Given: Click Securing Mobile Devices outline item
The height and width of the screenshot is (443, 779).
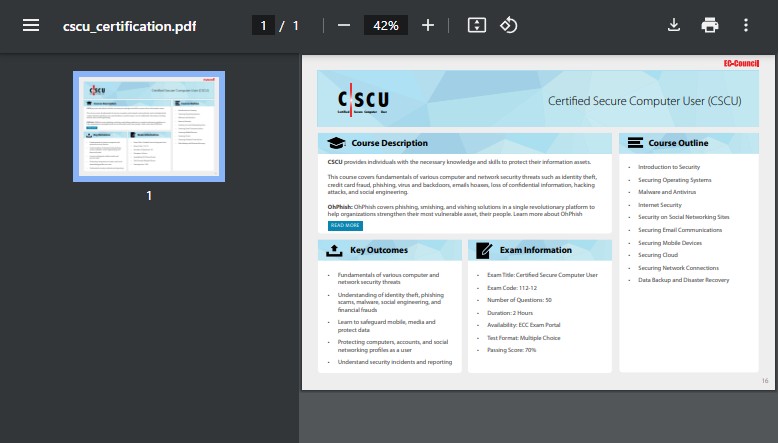Looking at the screenshot, I should (x=670, y=243).
